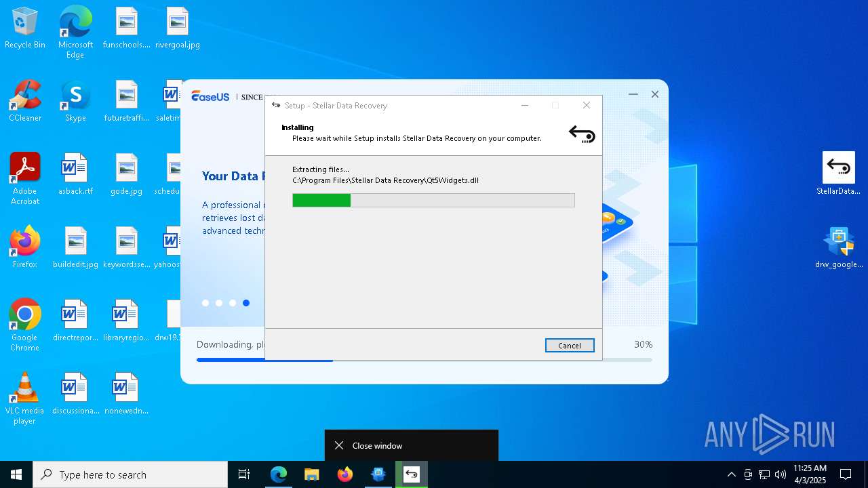Click the green installation progress bar
The width and height of the screenshot is (868, 488).
pyautogui.click(x=433, y=200)
